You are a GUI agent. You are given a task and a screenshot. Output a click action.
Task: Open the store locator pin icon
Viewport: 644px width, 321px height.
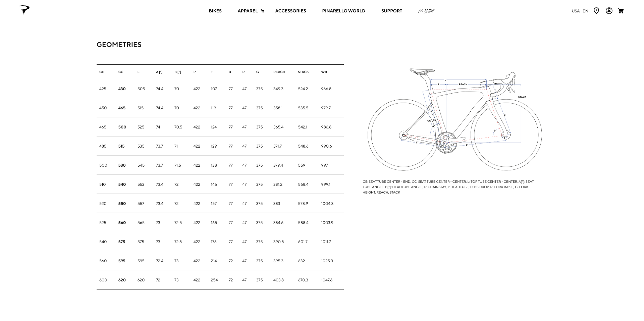pyautogui.click(x=596, y=11)
